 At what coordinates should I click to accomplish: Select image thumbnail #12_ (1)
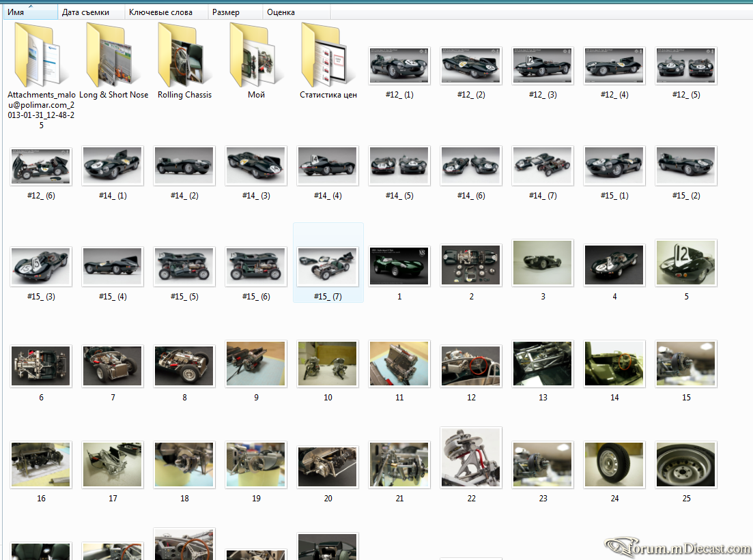click(399, 65)
